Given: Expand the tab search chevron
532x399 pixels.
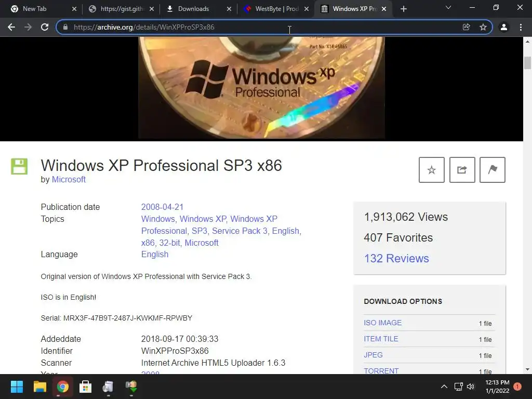Looking at the screenshot, I should tap(448, 7).
